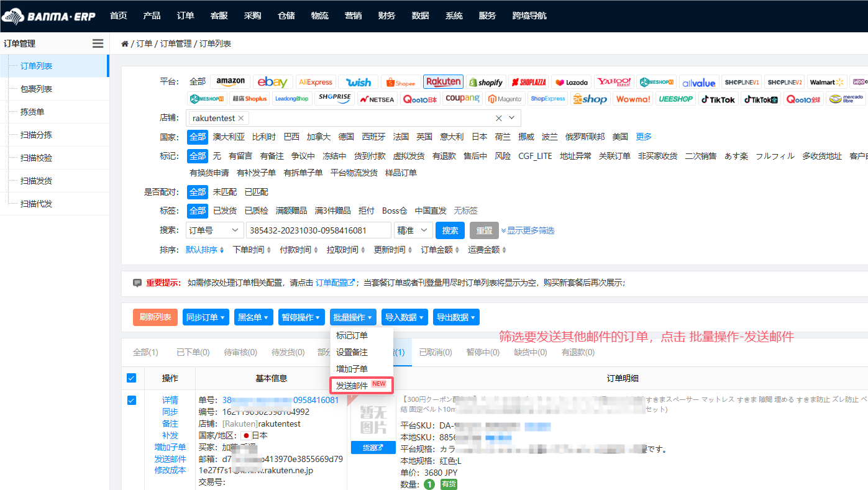This screenshot has height=490, width=868.
Task: Open the 订单号 search type dropdown
Action: tap(214, 230)
